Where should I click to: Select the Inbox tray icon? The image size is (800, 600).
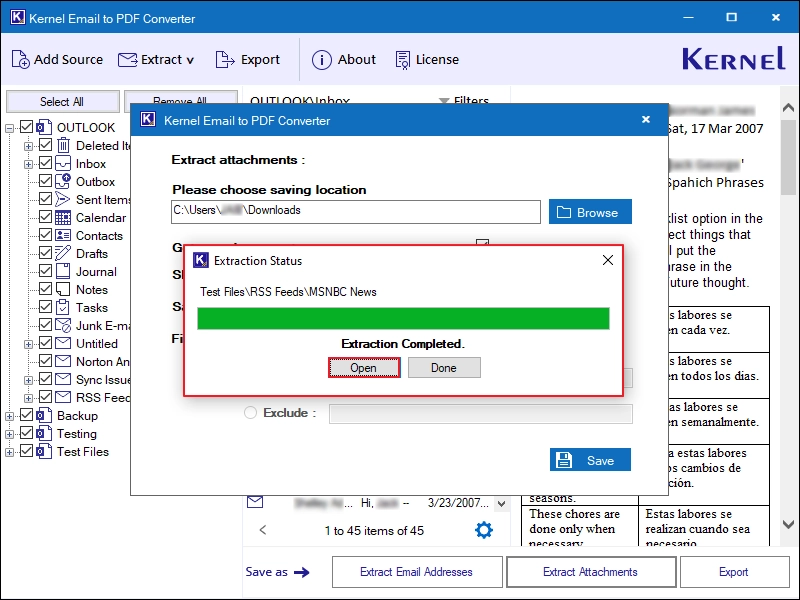tap(63, 164)
